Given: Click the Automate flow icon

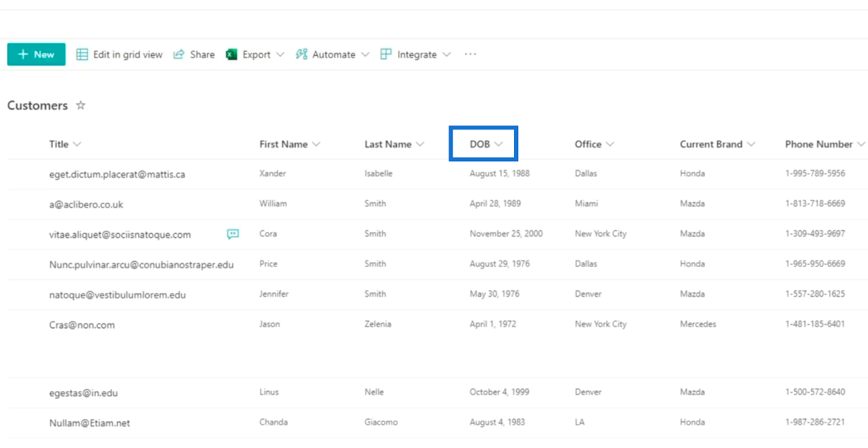Looking at the screenshot, I should click(302, 54).
